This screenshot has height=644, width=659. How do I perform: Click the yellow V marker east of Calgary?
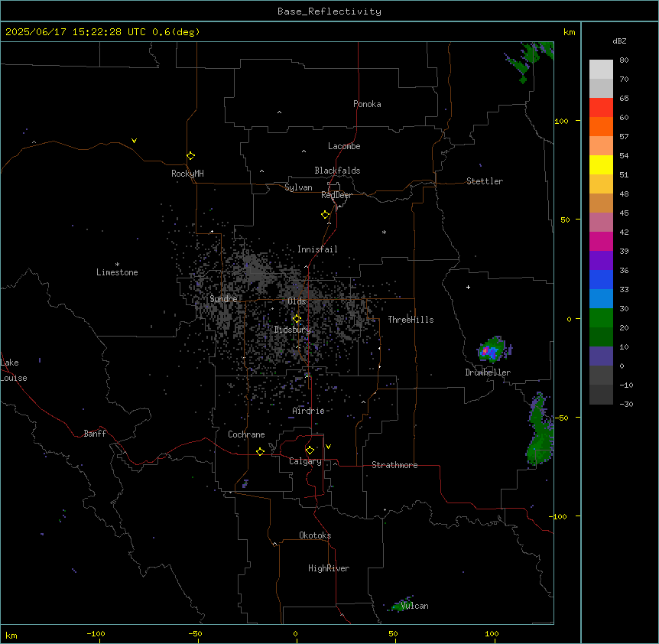point(328,447)
